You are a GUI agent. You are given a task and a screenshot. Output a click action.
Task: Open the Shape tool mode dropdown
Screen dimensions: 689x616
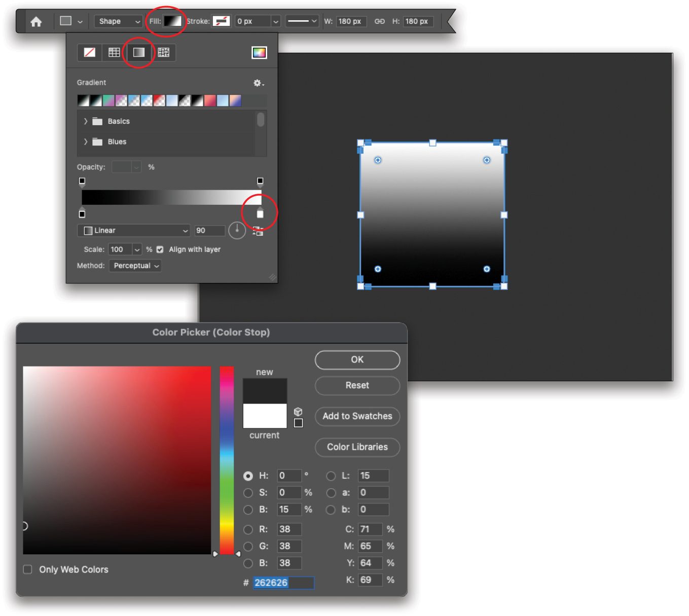(118, 21)
